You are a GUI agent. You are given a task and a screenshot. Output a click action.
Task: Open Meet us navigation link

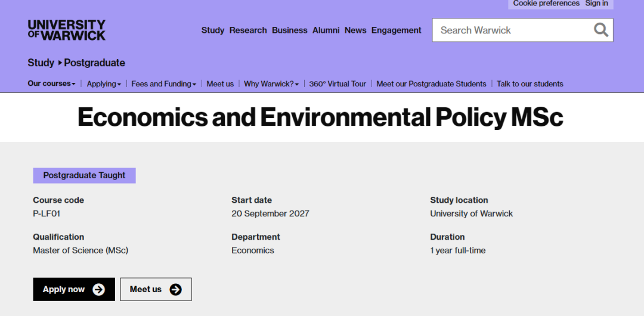[220, 84]
